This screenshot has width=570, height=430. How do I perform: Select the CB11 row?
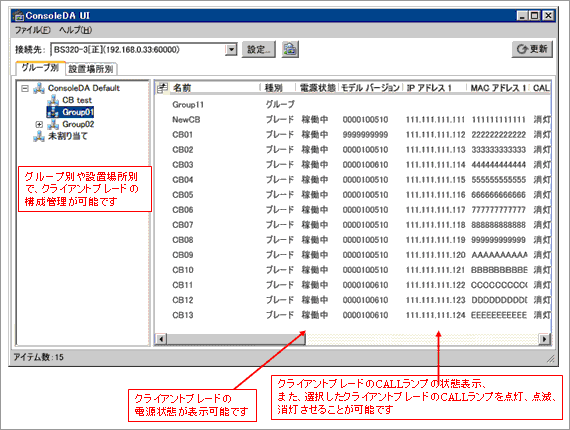coord(353,285)
